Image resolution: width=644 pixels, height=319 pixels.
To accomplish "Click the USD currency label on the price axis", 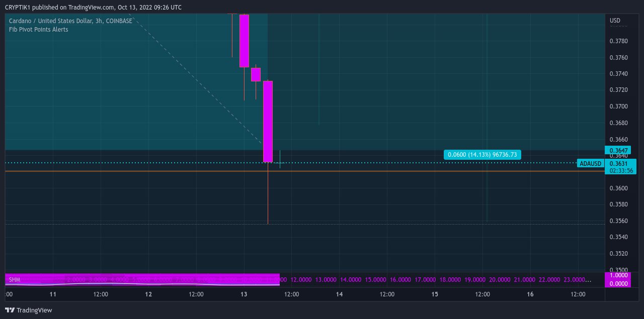I will pyautogui.click(x=615, y=21).
